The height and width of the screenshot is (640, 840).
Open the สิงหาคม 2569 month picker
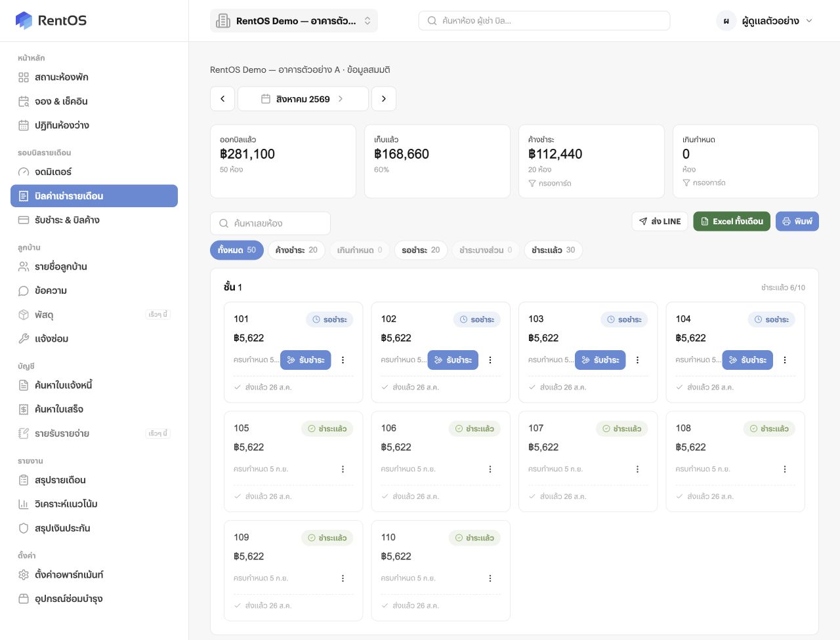(303, 99)
